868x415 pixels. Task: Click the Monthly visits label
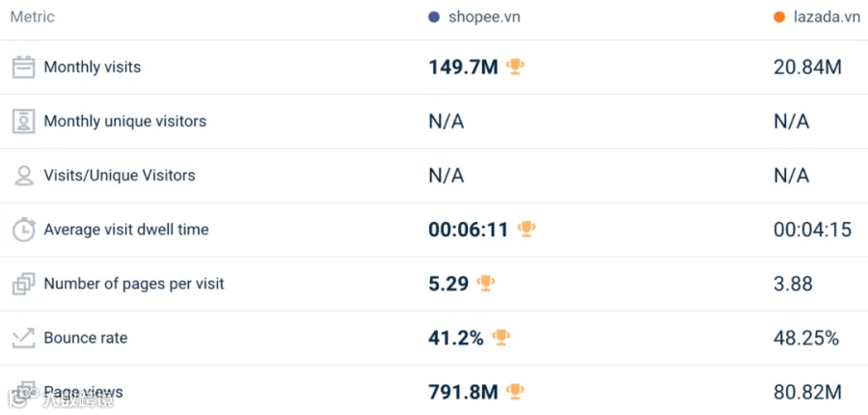point(93,67)
